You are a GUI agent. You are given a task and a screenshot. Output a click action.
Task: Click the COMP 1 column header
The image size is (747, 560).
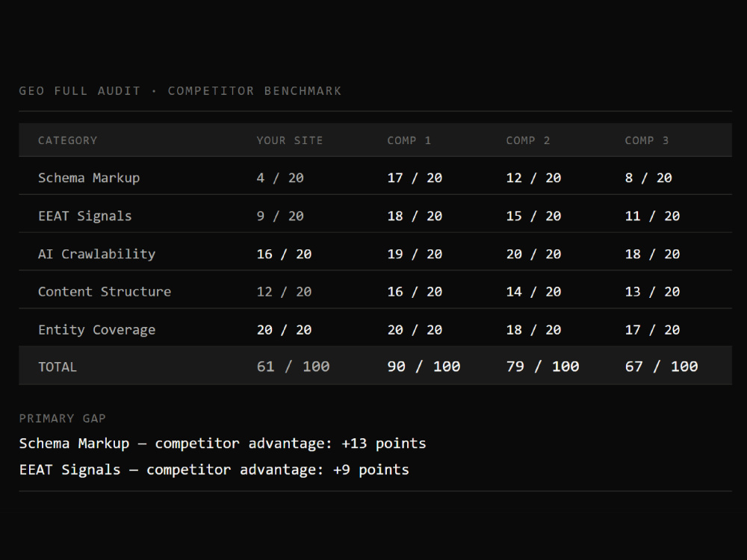[409, 140]
